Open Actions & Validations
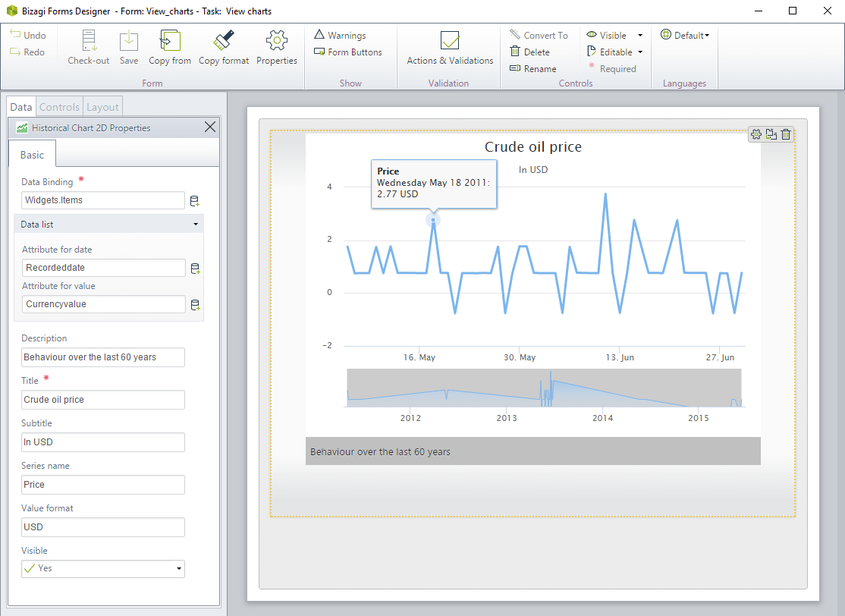Viewport: 845px width, 616px height. pyautogui.click(x=450, y=48)
